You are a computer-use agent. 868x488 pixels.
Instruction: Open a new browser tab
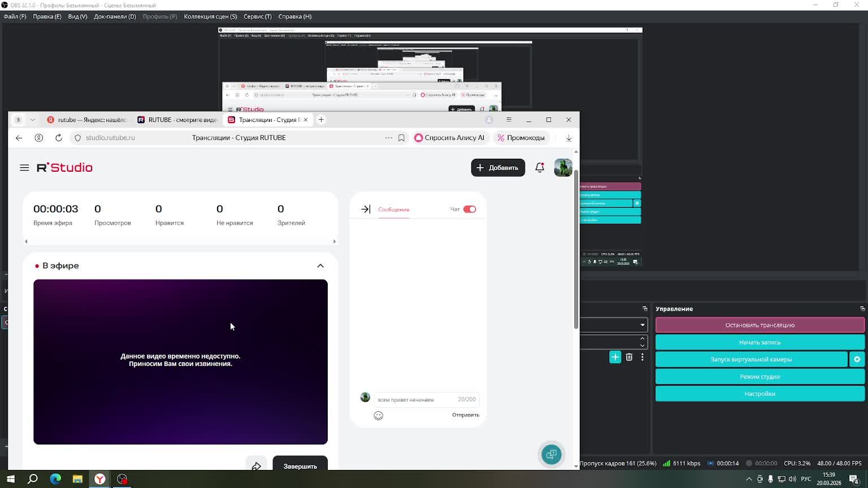(x=321, y=120)
